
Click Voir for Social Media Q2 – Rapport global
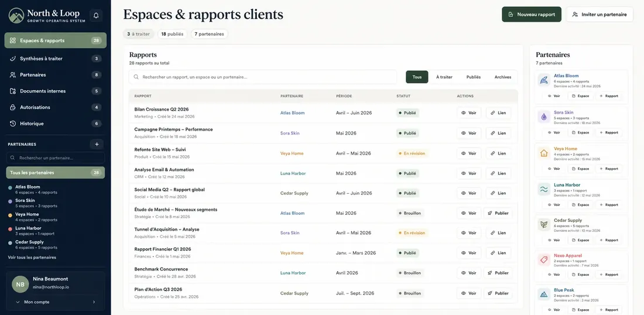[x=468, y=193]
